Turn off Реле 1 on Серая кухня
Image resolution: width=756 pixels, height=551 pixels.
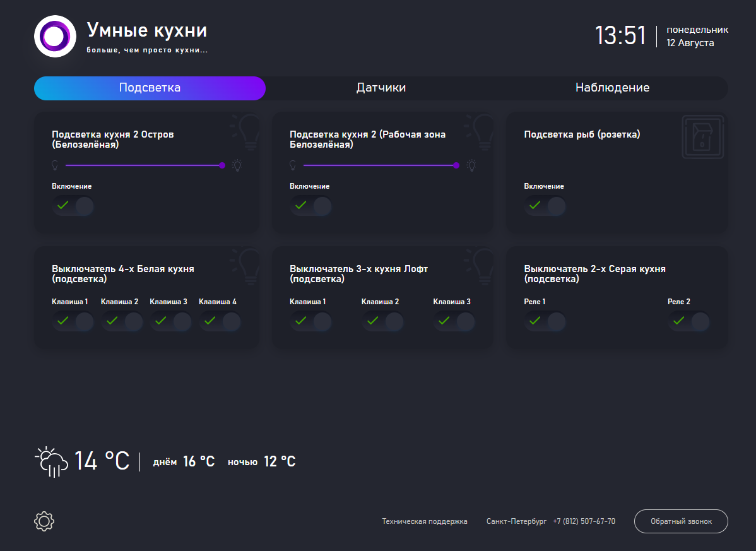pos(545,321)
